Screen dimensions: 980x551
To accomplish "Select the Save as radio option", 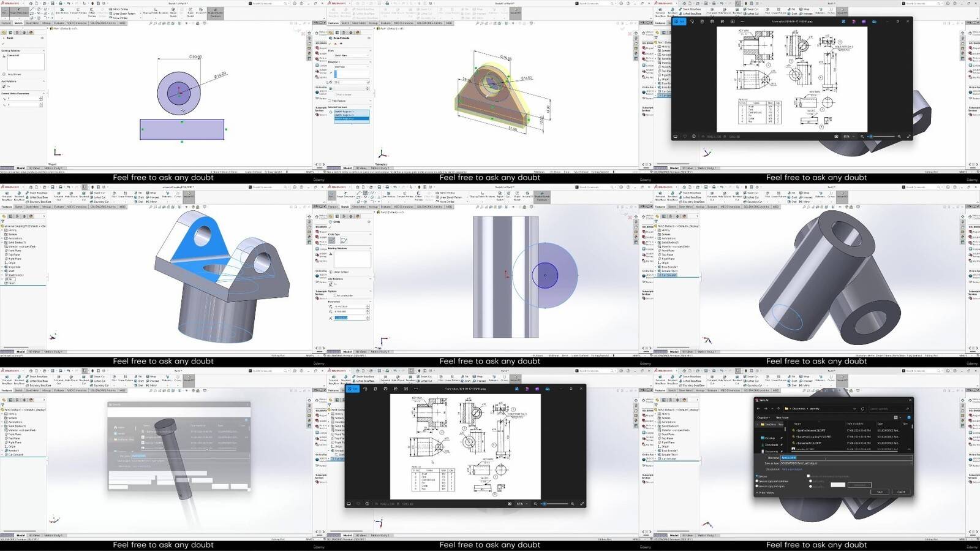I will coord(756,476).
